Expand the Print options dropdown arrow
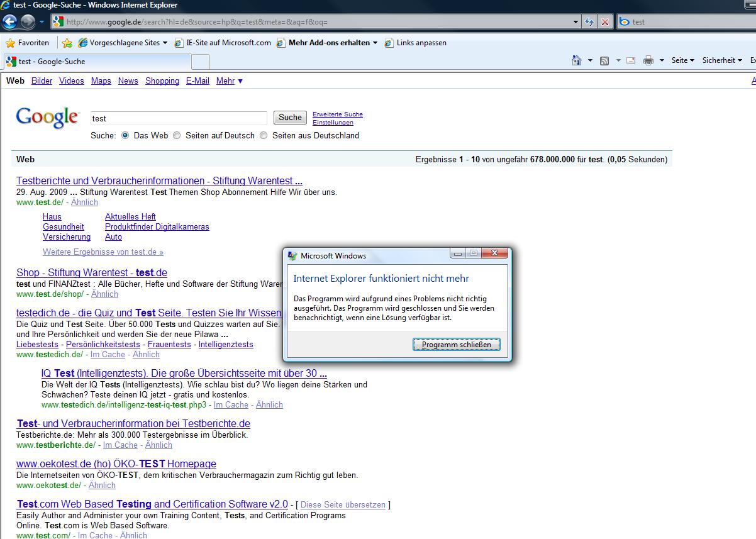 coord(662,60)
